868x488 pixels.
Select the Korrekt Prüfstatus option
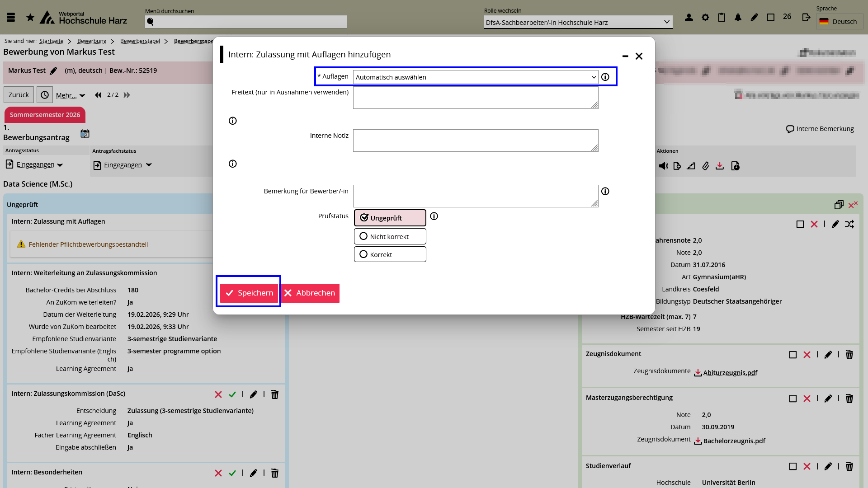click(390, 254)
